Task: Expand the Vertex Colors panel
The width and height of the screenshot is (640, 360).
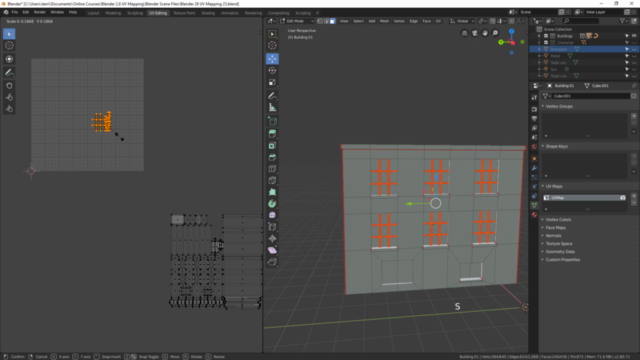Action: (558, 220)
